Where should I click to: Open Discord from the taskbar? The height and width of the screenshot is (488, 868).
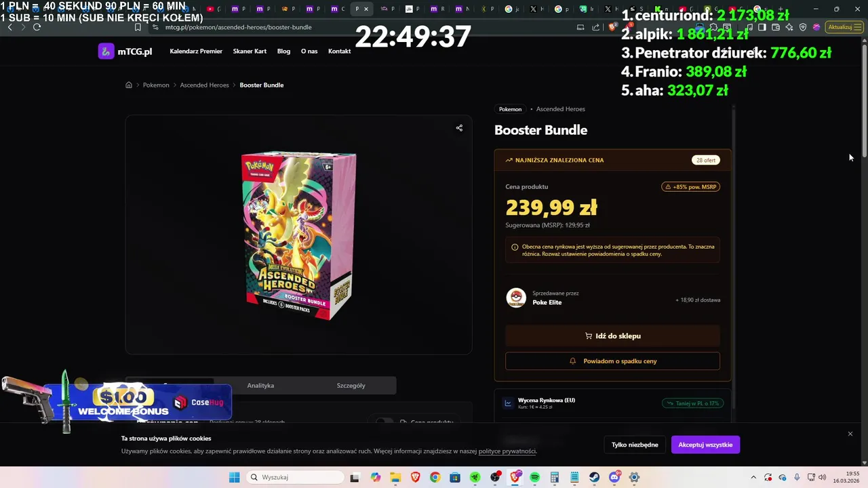tap(614, 477)
